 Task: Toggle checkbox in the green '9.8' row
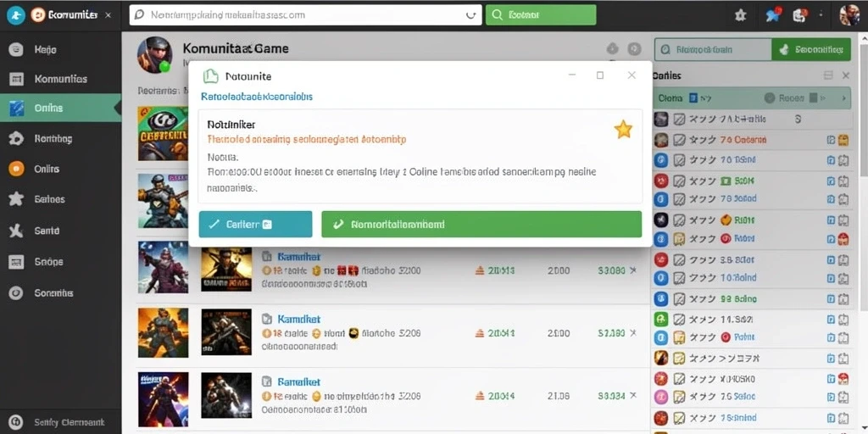pos(679,299)
